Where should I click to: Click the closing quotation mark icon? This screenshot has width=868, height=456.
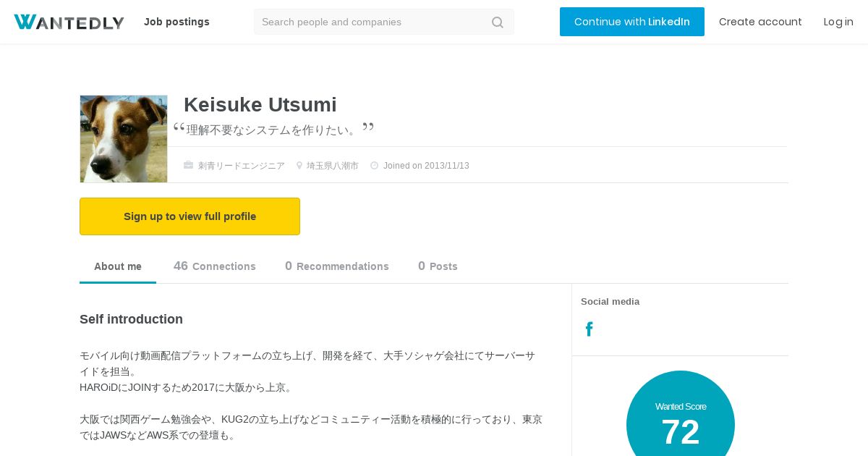(x=368, y=127)
